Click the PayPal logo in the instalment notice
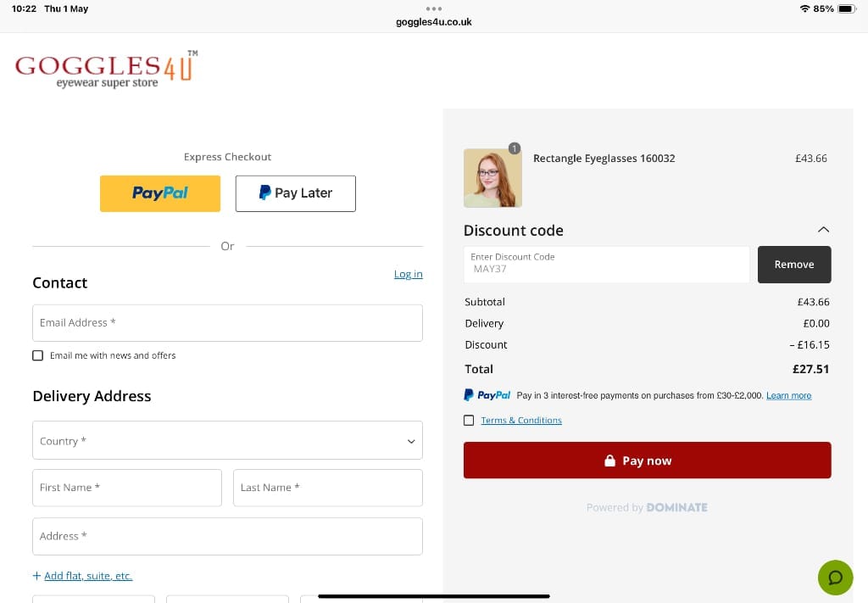The width and height of the screenshot is (868, 603). (x=487, y=395)
